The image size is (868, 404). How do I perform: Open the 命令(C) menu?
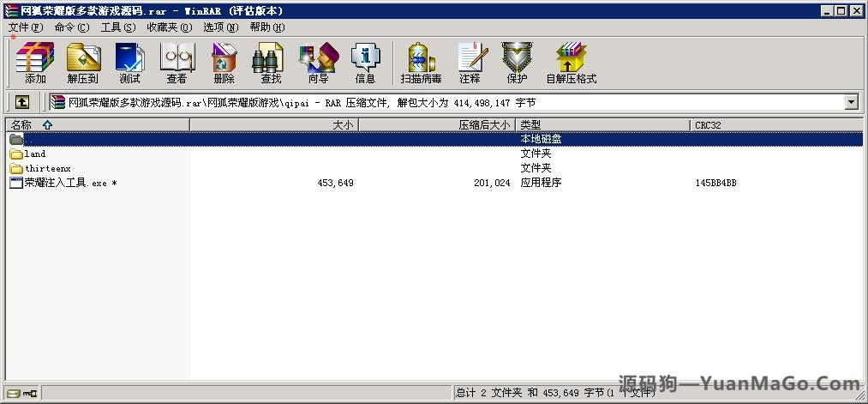pyautogui.click(x=72, y=27)
